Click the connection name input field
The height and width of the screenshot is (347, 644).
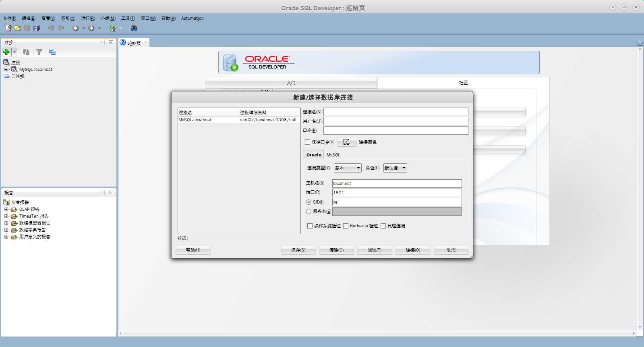click(396, 112)
